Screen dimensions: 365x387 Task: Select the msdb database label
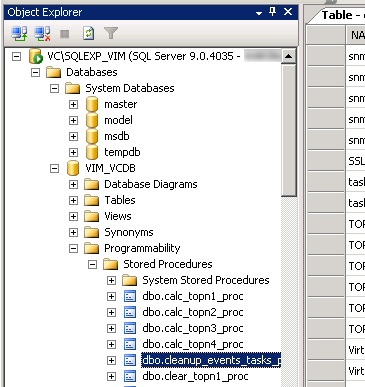(117, 136)
